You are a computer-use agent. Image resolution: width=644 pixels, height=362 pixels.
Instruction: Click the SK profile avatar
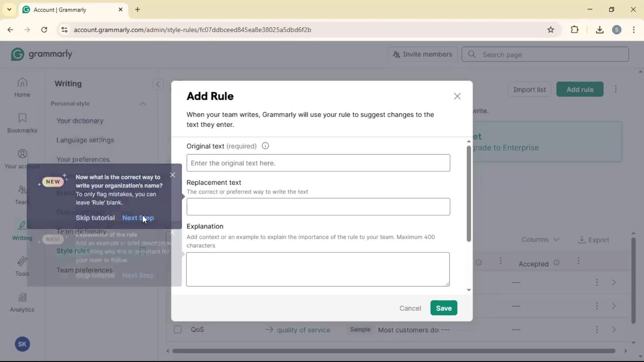22,344
